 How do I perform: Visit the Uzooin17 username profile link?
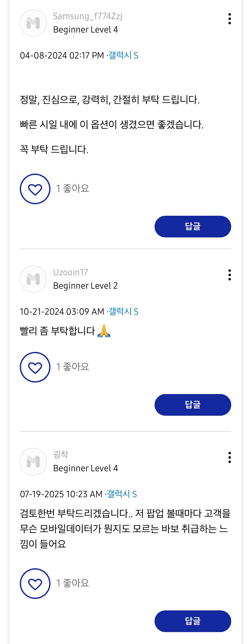(70, 272)
